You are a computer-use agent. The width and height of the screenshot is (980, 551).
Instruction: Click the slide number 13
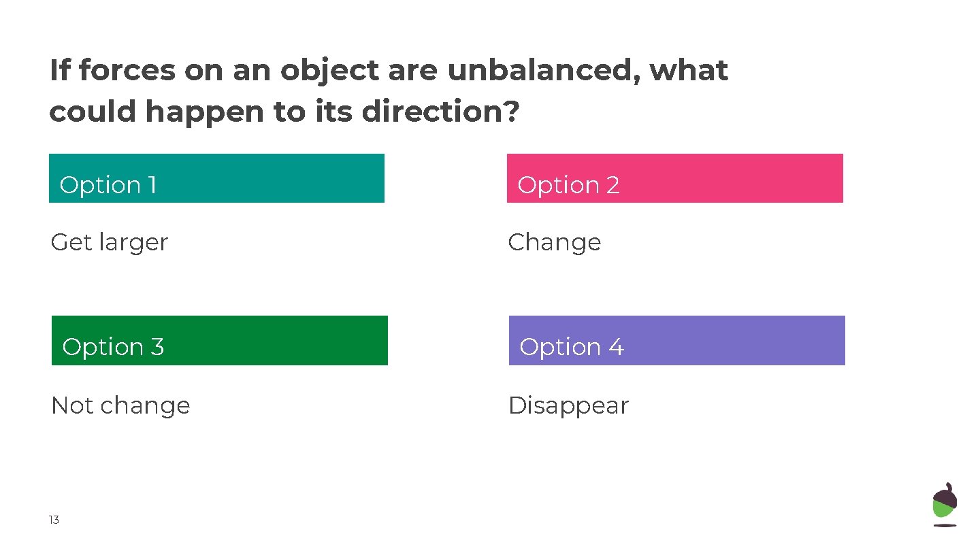pos(54,520)
